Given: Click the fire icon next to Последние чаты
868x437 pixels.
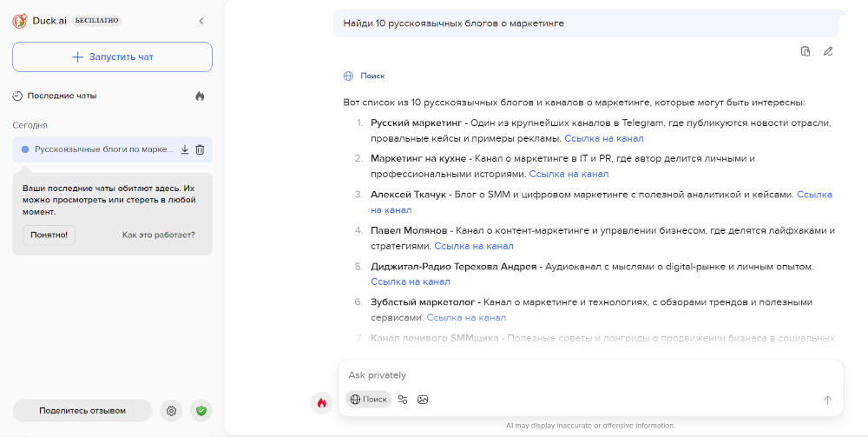Looking at the screenshot, I should (x=200, y=96).
